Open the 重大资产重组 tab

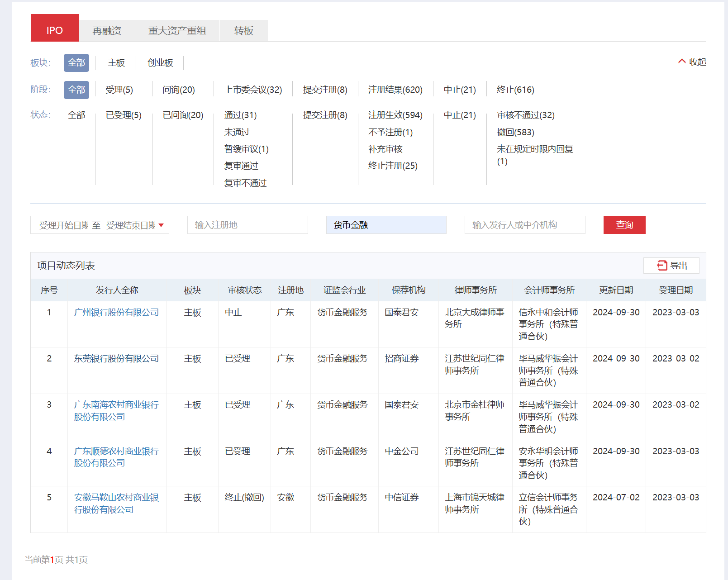[x=177, y=31]
